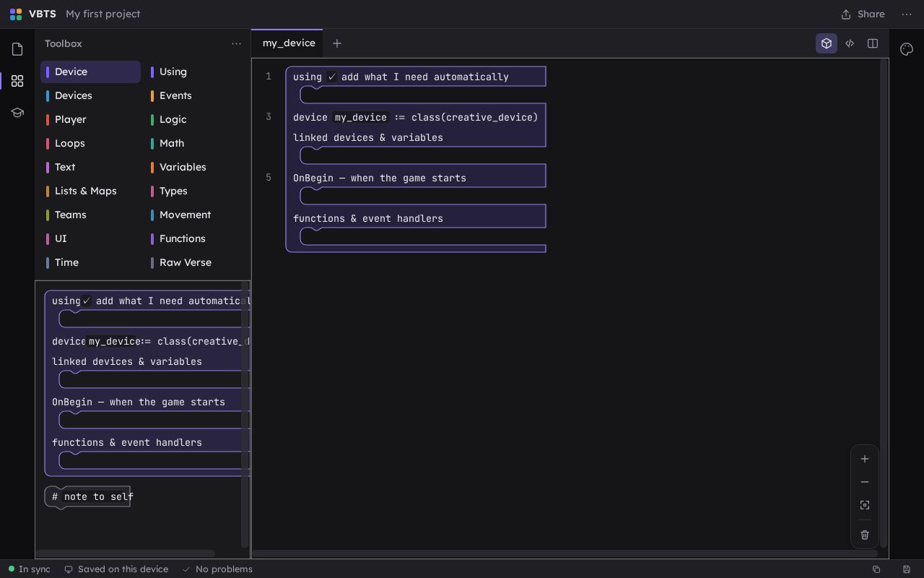Switch to split view mode
This screenshot has width=924, height=578.
coord(873,43)
